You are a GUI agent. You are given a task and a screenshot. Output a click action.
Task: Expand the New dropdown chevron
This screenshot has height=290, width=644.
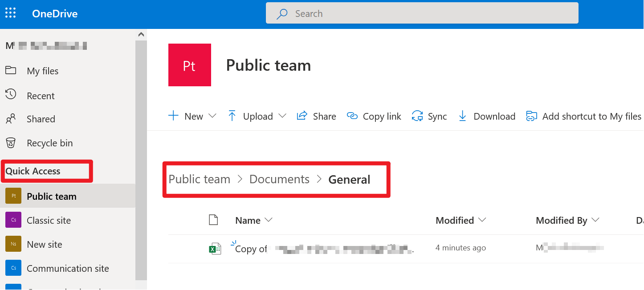(x=212, y=116)
